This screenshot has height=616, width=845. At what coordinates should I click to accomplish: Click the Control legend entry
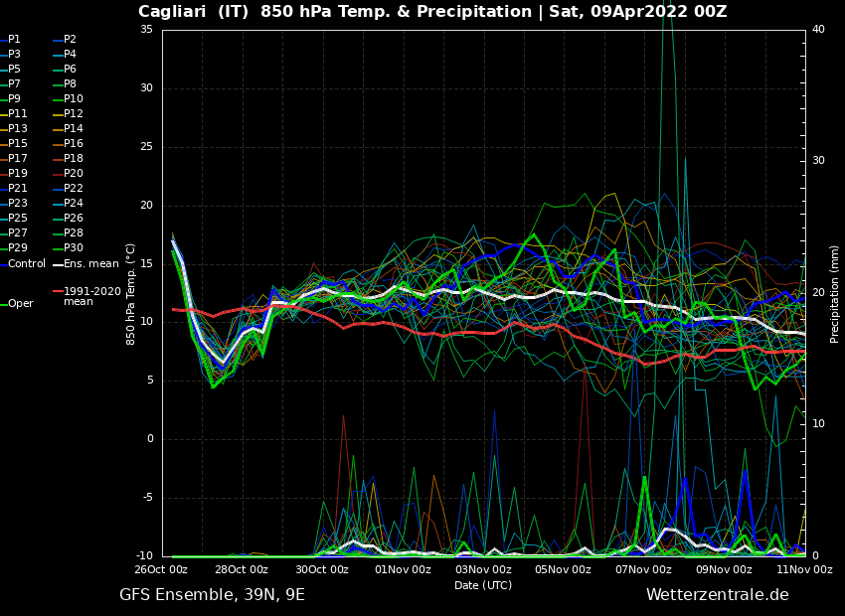[x=27, y=263]
